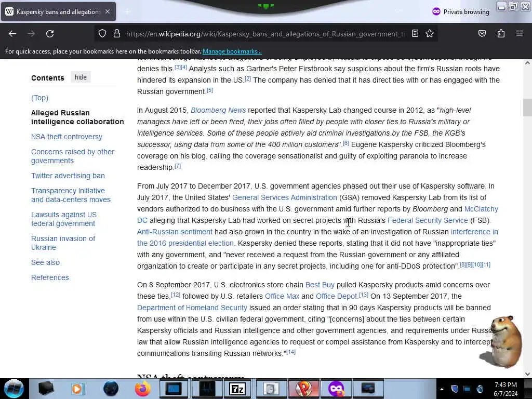Click citation reference [13]
The image size is (532, 399).
[363, 295]
